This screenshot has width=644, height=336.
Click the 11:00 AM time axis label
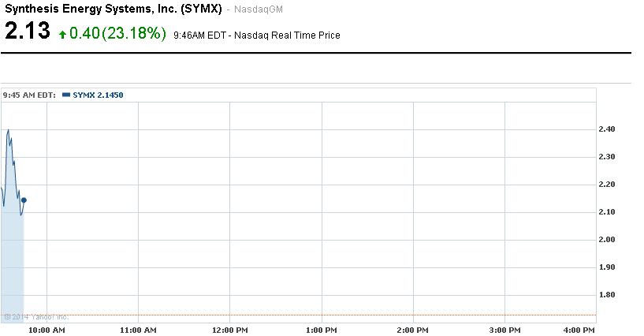pyautogui.click(x=139, y=329)
